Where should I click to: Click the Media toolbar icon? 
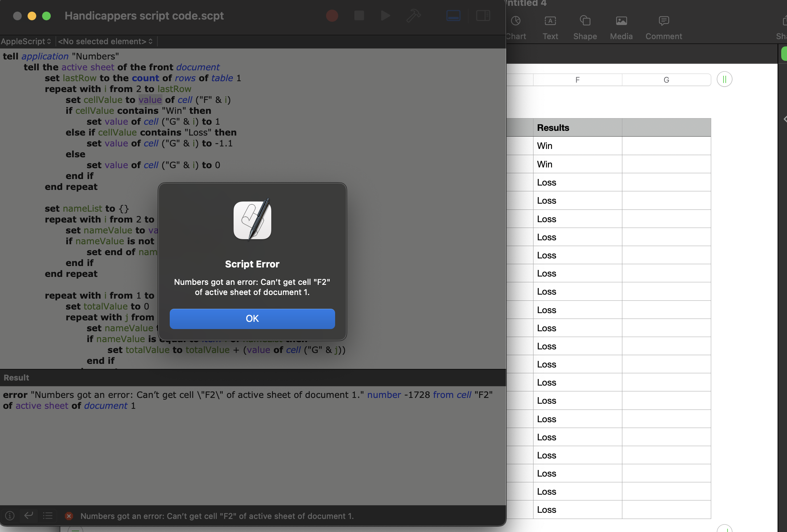pos(621,21)
